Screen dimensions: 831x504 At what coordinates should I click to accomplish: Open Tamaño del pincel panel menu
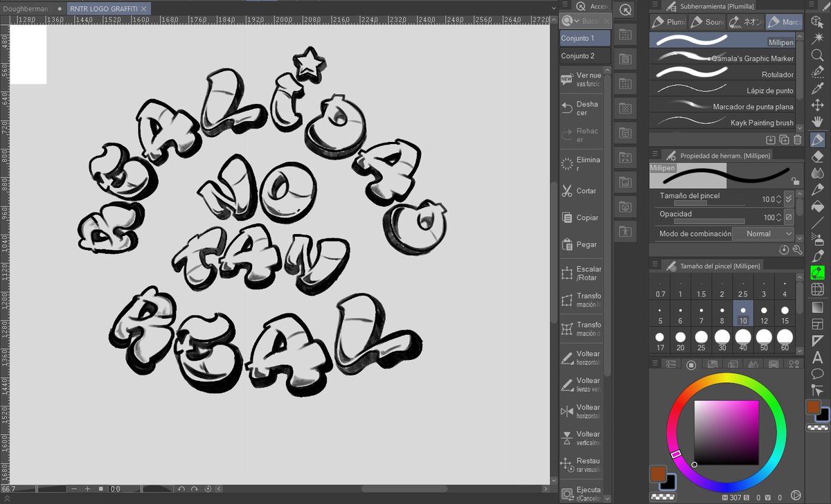click(x=654, y=265)
